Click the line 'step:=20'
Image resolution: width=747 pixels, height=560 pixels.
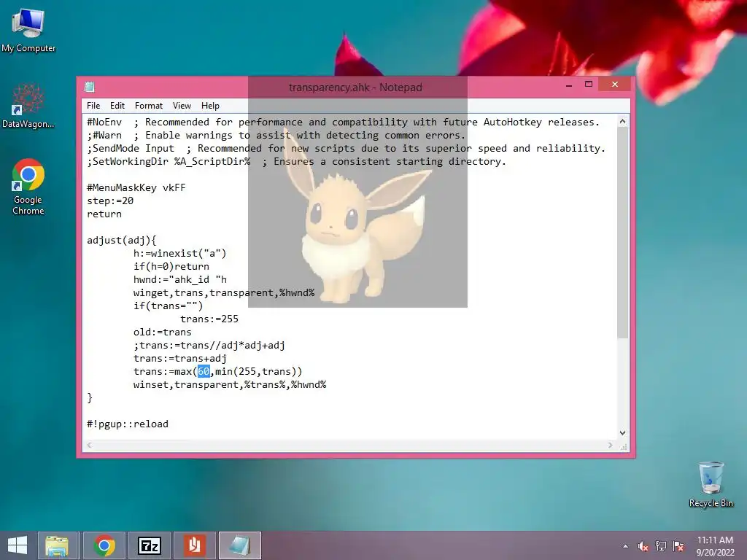pos(110,201)
